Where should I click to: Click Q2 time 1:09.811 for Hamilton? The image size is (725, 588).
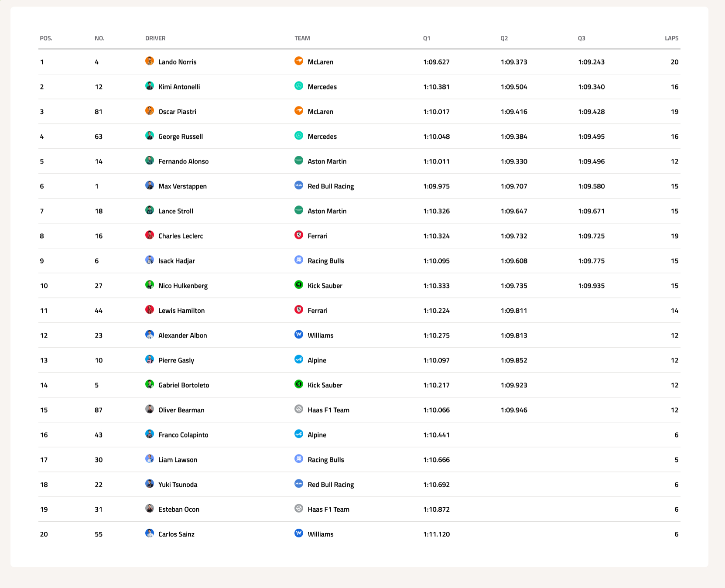tap(514, 311)
